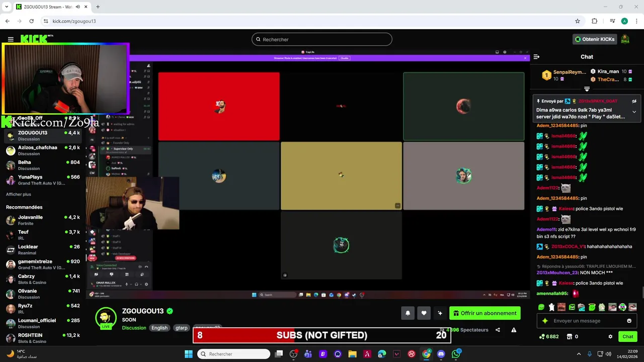Open Teuf recommended channel

click(43, 235)
